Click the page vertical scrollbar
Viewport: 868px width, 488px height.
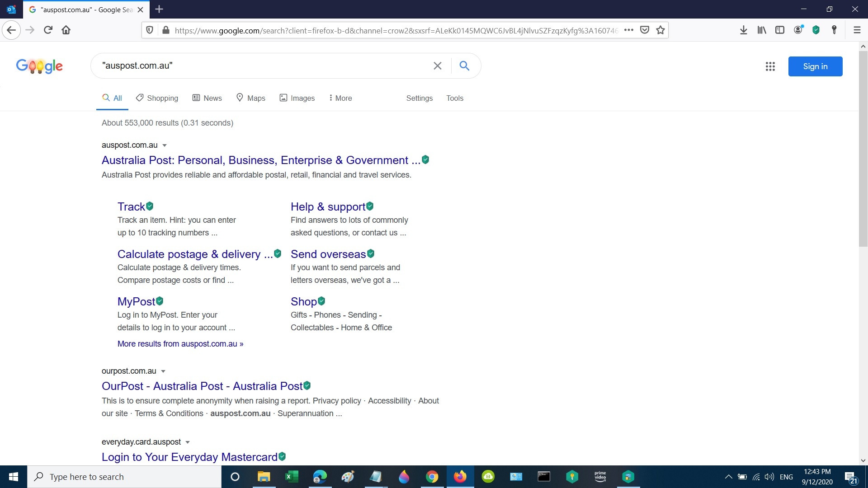coord(863,149)
